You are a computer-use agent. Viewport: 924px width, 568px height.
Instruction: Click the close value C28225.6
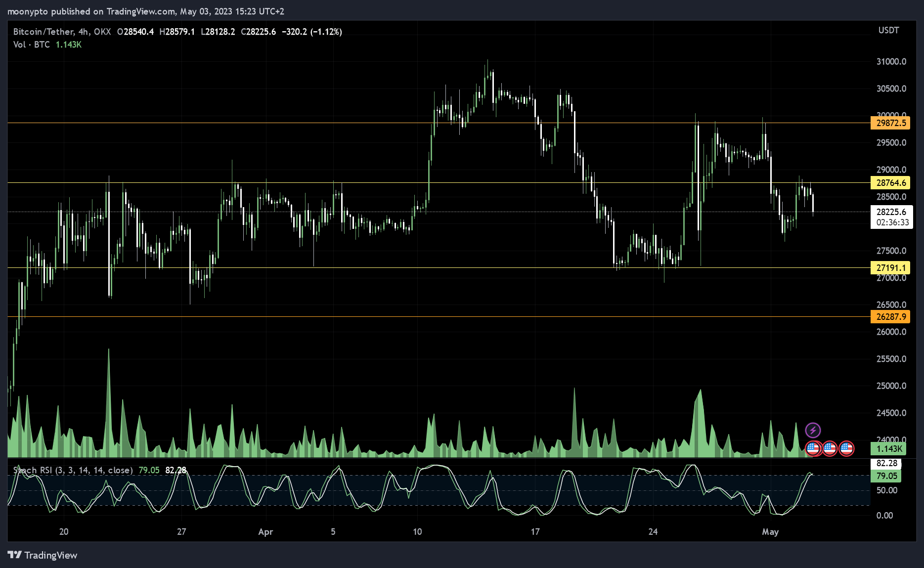tap(259, 32)
